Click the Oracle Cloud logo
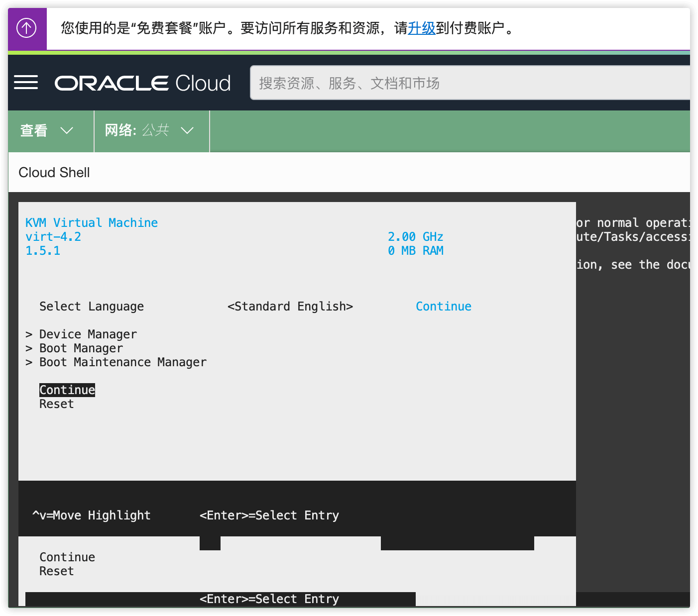 point(142,83)
